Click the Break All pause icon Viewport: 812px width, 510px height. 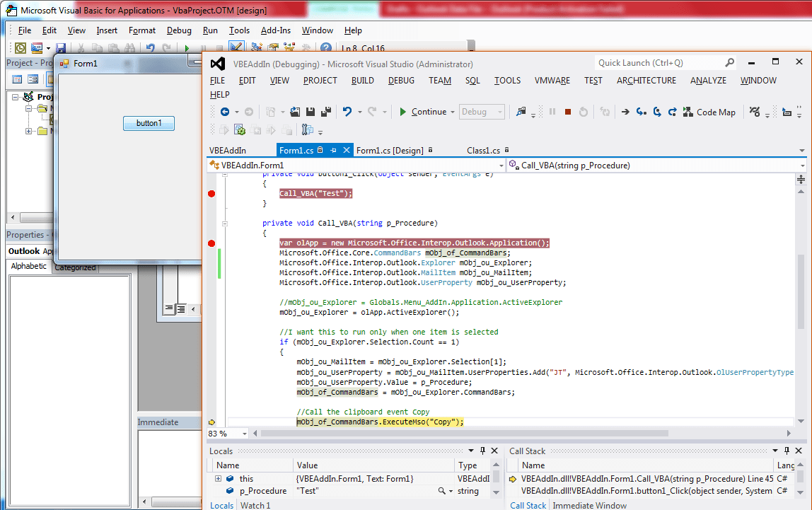[x=552, y=112]
